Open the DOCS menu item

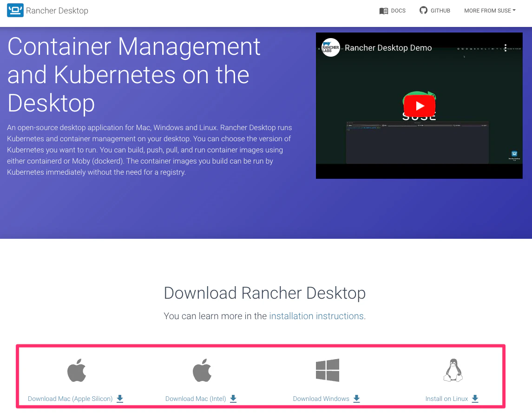pyautogui.click(x=398, y=11)
